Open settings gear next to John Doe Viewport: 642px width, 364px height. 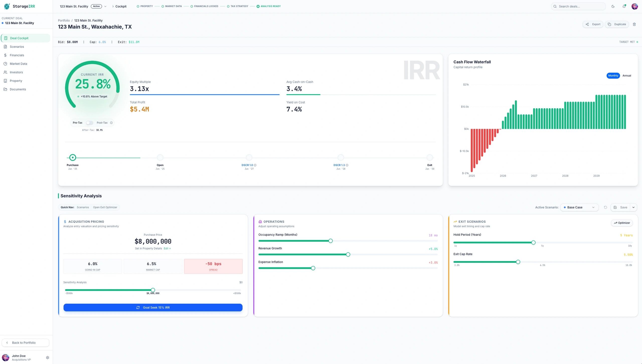48,358
